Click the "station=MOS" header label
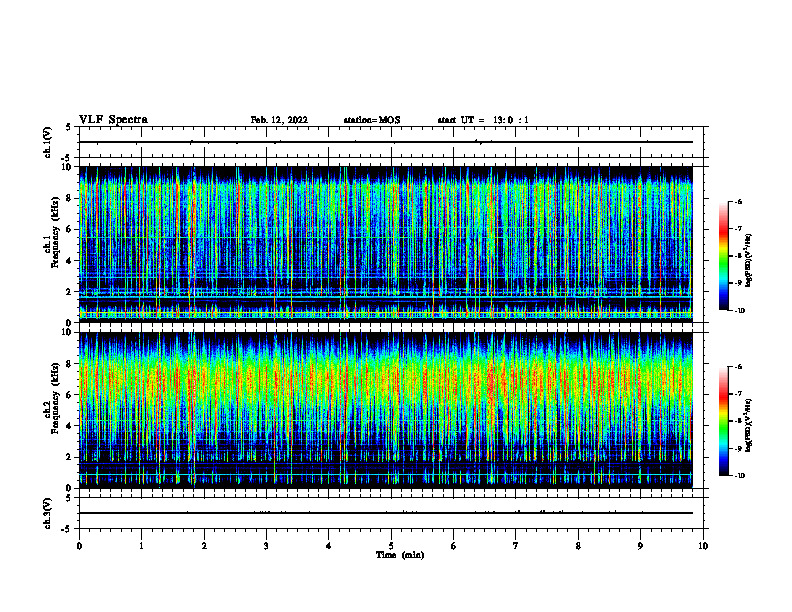 pyautogui.click(x=372, y=120)
